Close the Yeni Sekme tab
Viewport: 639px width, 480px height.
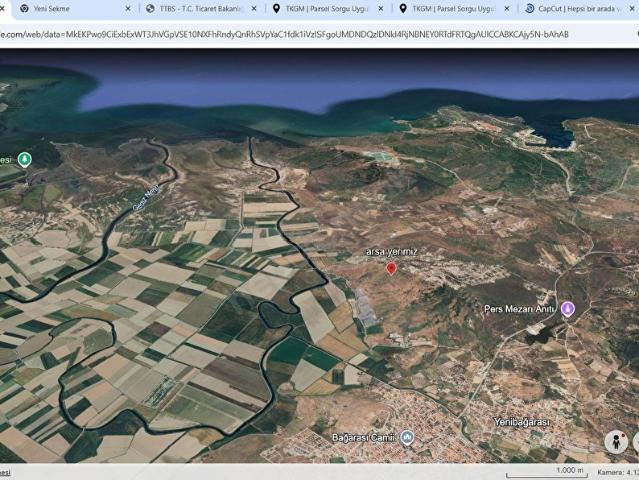(x=128, y=8)
